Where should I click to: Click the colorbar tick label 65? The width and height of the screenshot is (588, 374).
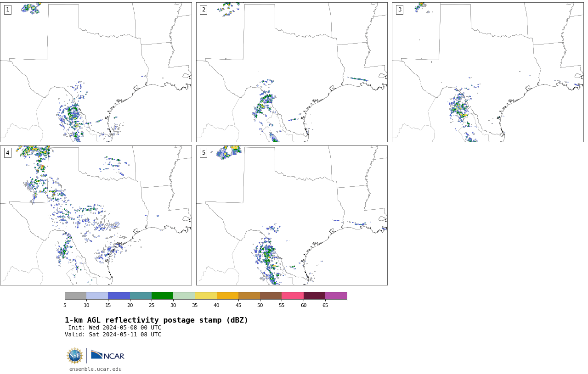coord(325,305)
